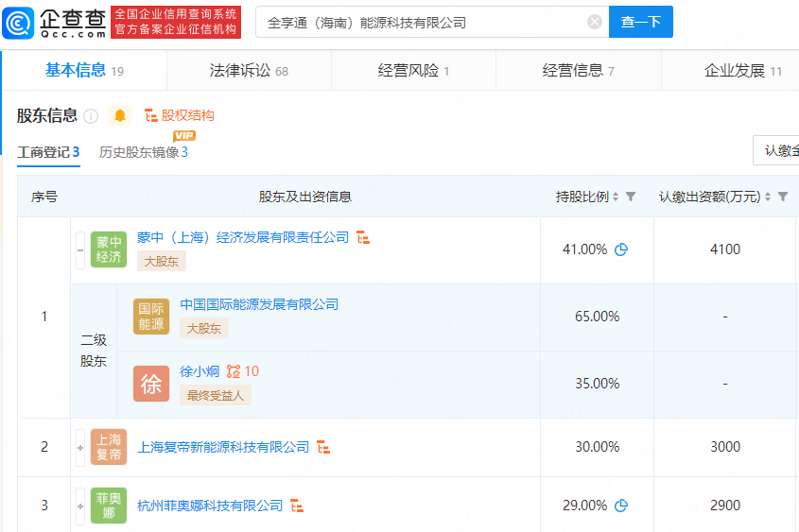Select the 工商登记 sub-tab
799x532 pixels.
(48, 152)
